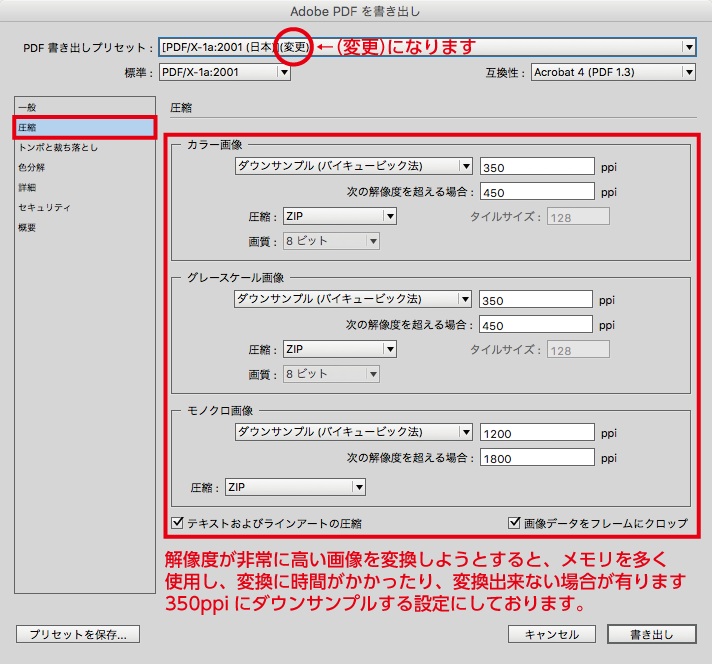
Task: Open カラー画像 圧縮 ZIP dropdown
Action: pyautogui.click(x=340, y=216)
